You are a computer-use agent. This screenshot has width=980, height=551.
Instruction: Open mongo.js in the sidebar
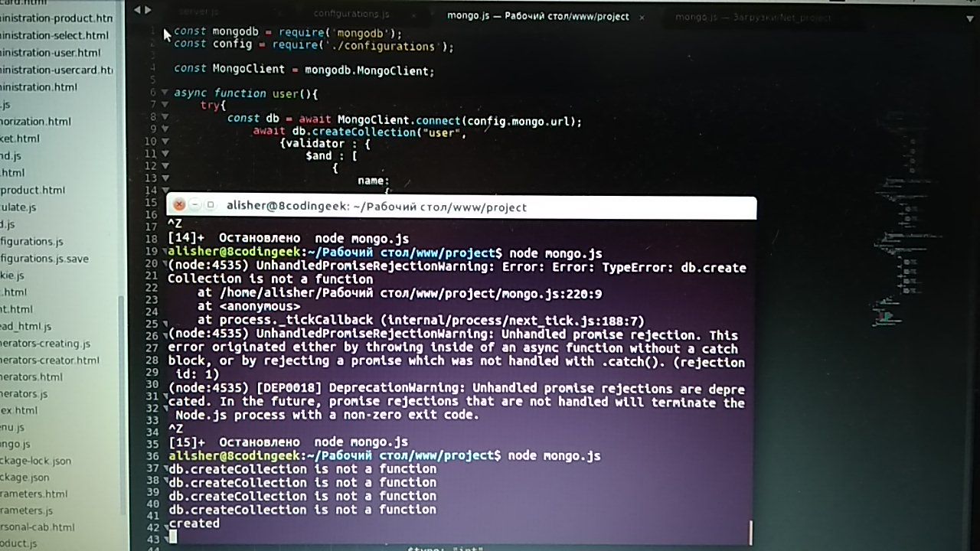point(16,445)
